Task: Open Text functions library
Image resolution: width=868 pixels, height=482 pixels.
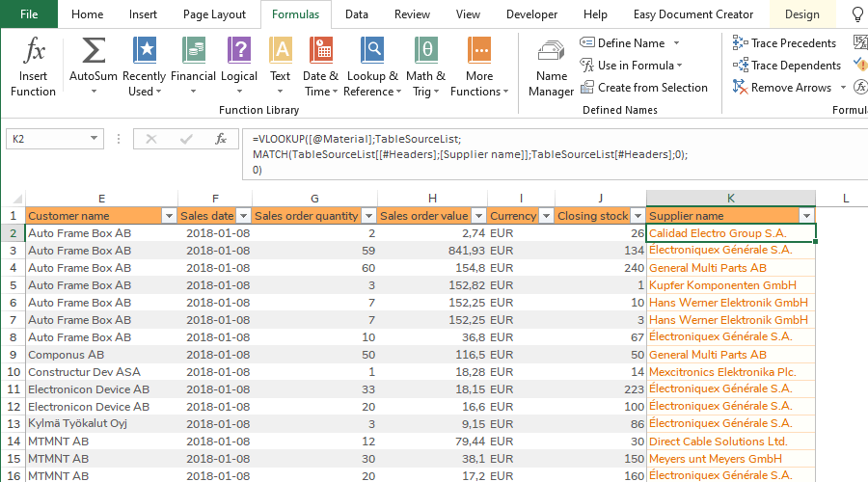Action: 280,67
